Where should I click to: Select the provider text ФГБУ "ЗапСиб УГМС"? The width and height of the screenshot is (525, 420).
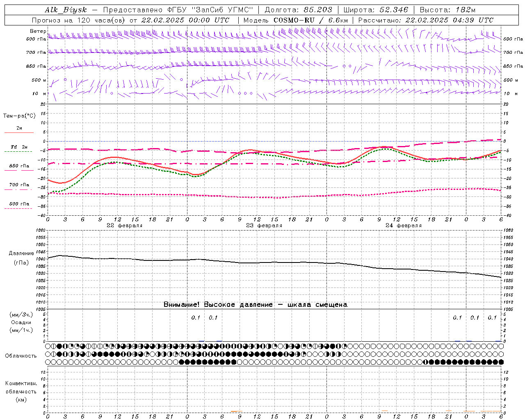tap(210, 10)
